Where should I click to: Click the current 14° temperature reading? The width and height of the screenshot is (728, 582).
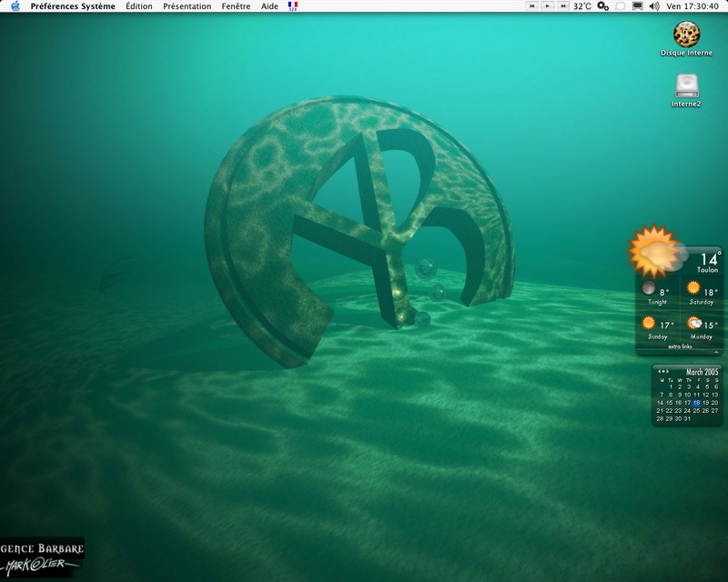[x=711, y=259]
